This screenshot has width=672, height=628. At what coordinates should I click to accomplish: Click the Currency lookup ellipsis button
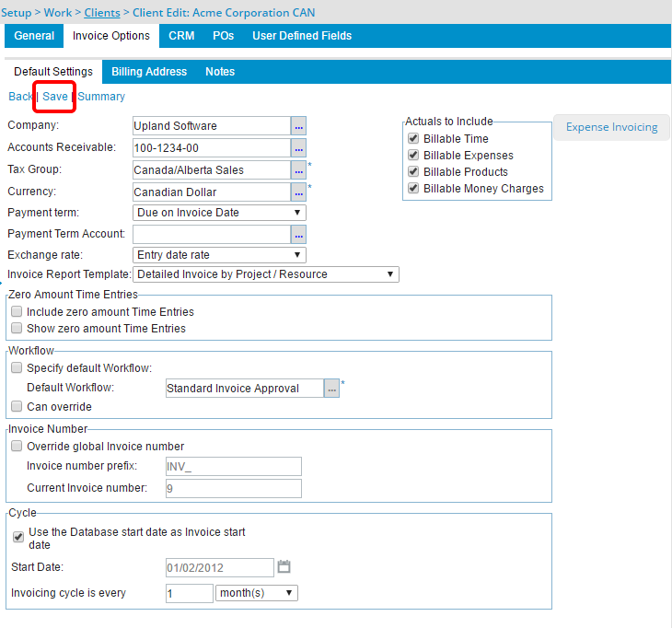pyautogui.click(x=298, y=192)
